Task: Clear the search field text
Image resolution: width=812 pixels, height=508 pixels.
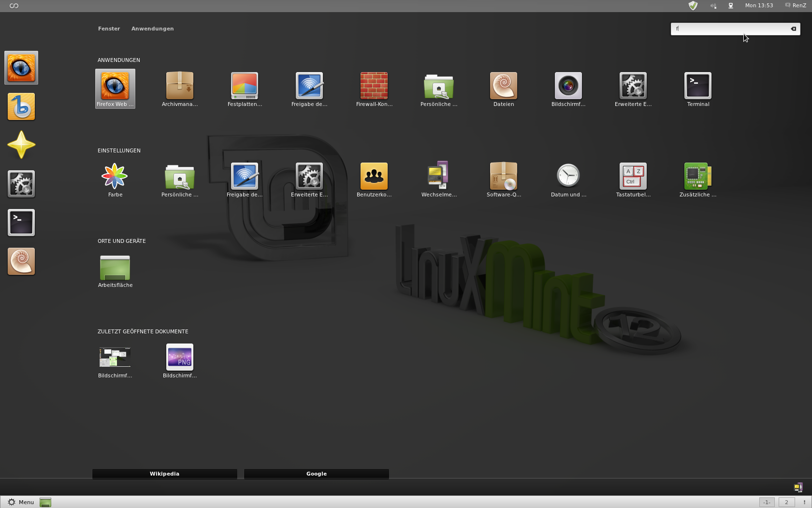Action: tap(793, 29)
